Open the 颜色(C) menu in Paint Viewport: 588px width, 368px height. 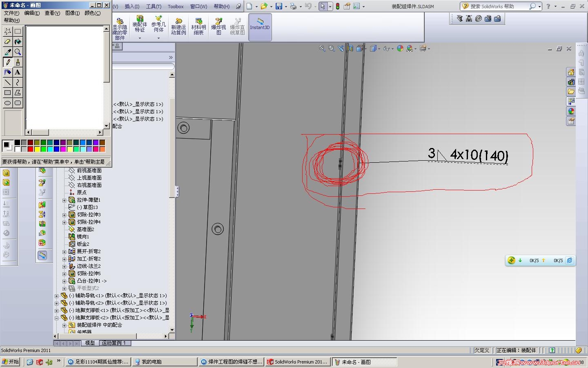93,13
